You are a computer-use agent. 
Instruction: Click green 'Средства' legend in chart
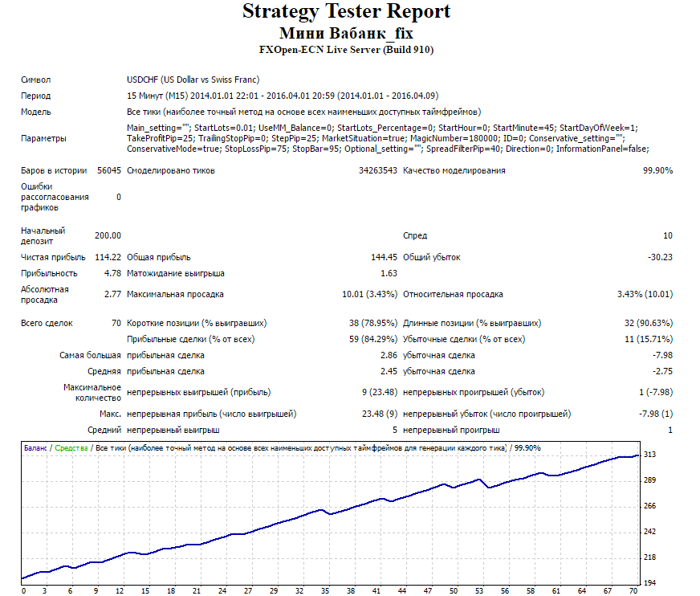pos(71,448)
